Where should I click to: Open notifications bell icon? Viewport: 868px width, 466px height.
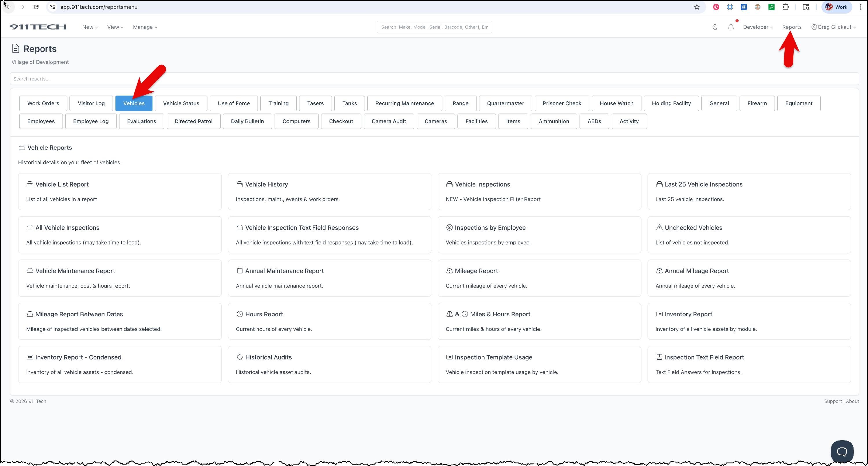(x=731, y=27)
